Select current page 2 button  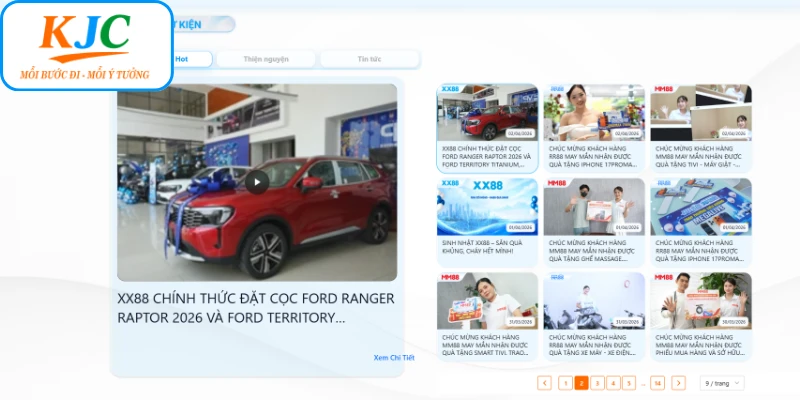click(x=581, y=383)
